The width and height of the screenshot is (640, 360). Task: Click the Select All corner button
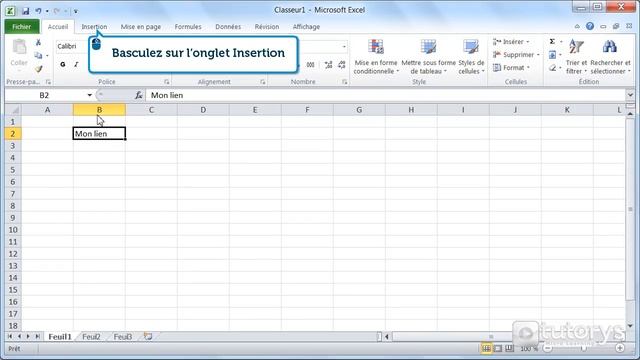pos(13,110)
